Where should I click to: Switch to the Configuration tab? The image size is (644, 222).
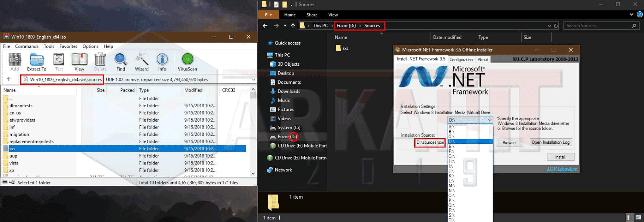click(x=461, y=60)
